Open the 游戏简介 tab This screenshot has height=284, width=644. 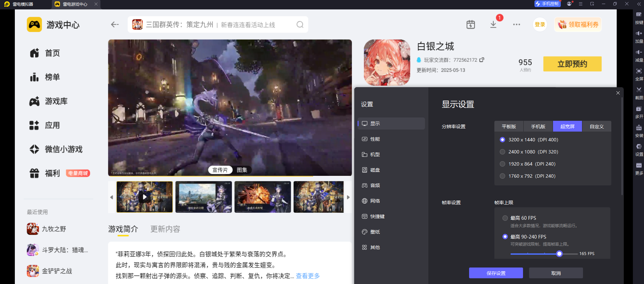click(x=123, y=229)
